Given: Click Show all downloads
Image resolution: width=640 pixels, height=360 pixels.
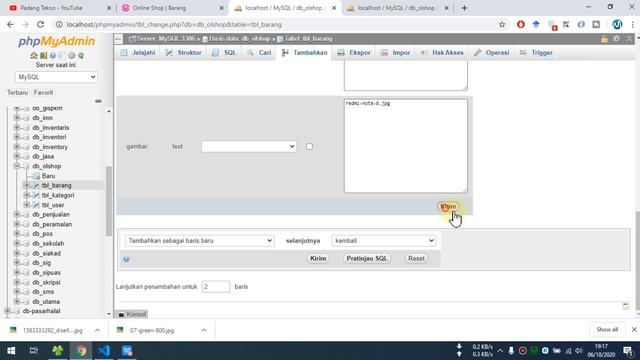Looking at the screenshot, I should (x=607, y=329).
